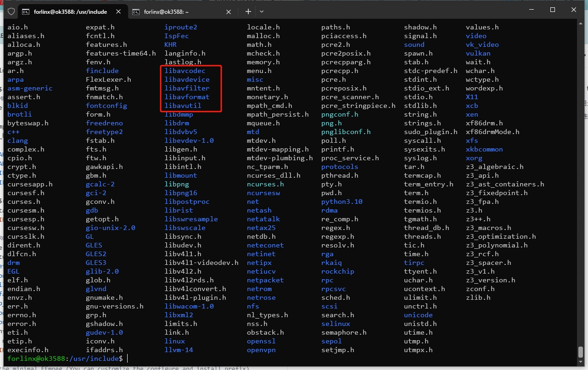Viewport: 588px width, 370px height.
Task: Click the features-time64.h file name
Action: pos(121,53)
